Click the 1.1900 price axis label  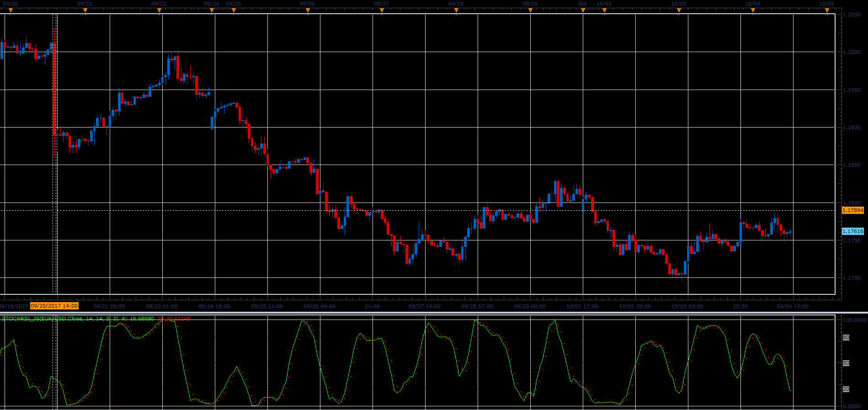tap(852, 128)
